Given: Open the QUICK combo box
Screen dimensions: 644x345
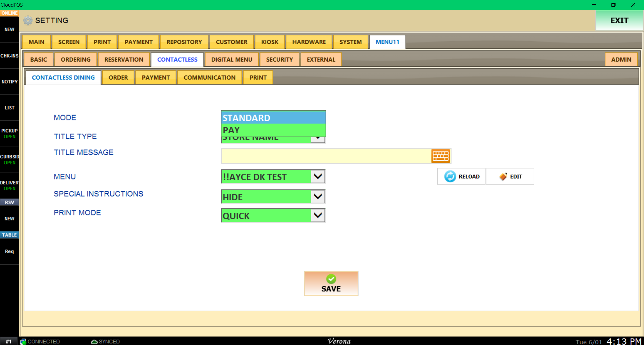Looking at the screenshot, I should point(273,215).
